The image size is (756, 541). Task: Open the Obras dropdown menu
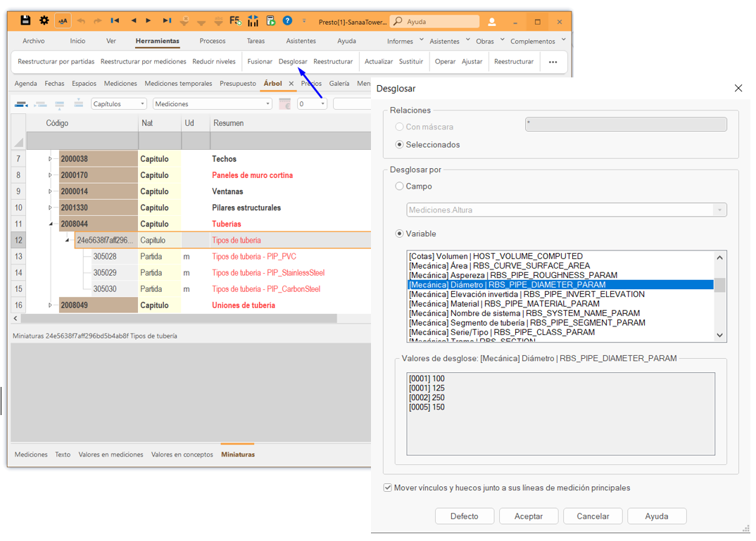[490, 41]
